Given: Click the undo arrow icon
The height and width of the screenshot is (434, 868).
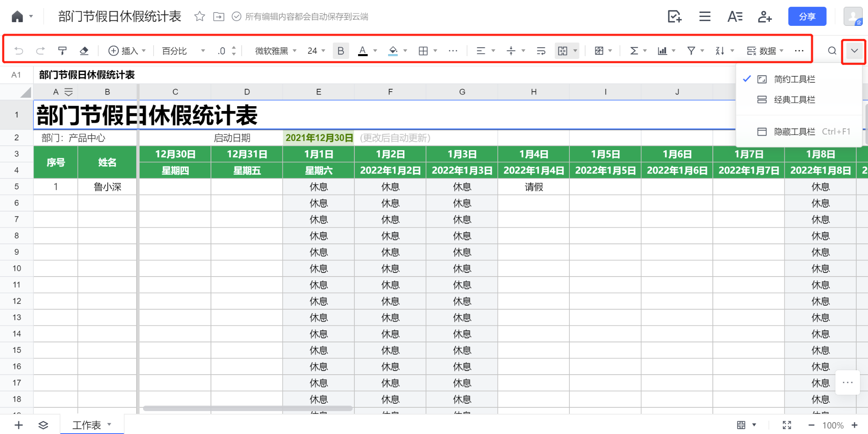Looking at the screenshot, I should coord(19,51).
